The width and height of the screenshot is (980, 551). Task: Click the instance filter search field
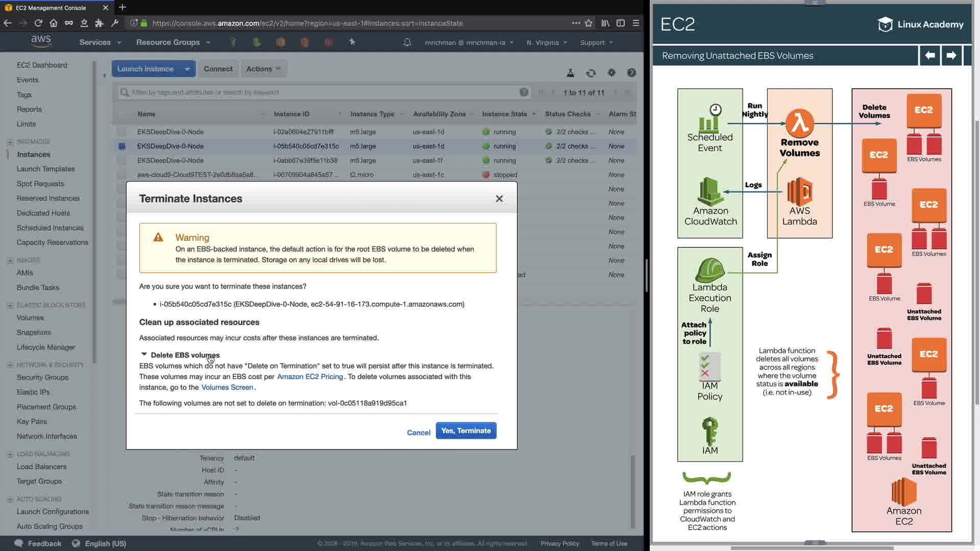(x=322, y=92)
